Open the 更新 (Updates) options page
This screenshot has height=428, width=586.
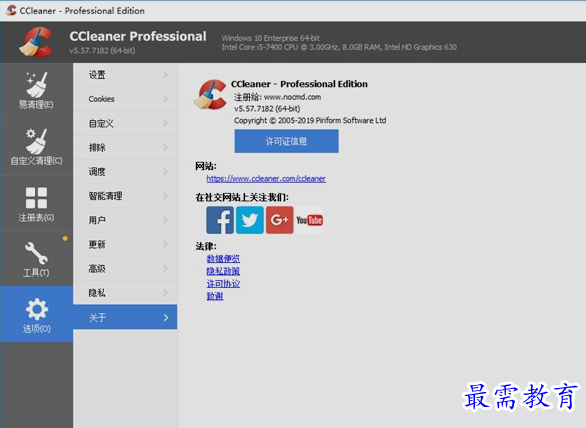pos(125,244)
